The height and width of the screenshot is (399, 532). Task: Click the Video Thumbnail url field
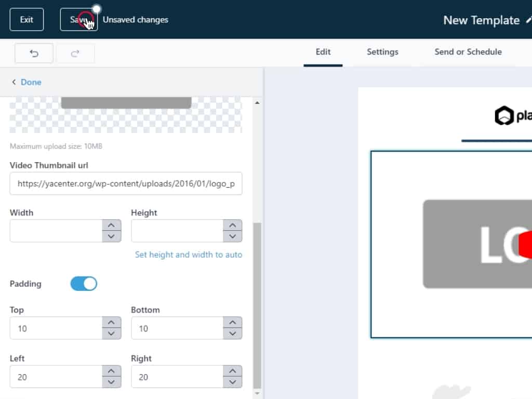[x=126, y=183]
